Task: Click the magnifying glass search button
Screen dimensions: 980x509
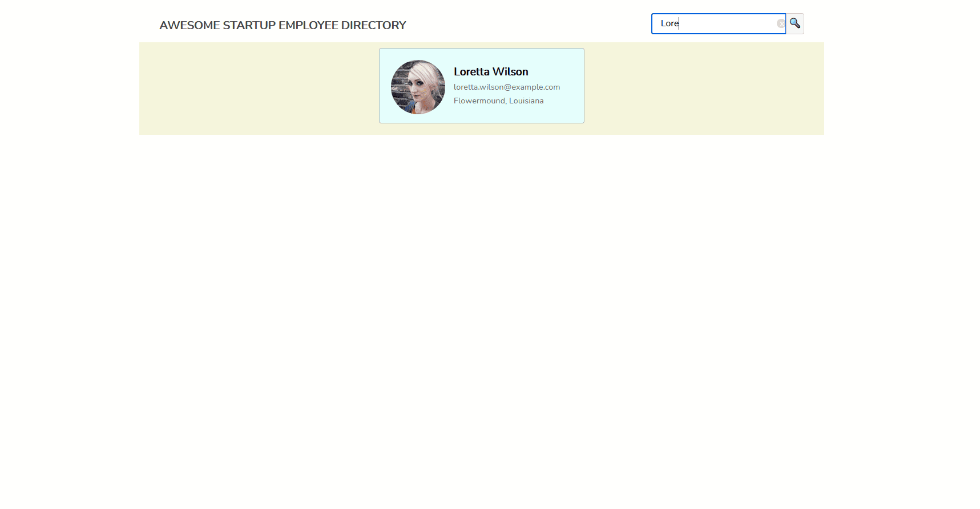Action: coord(795,23)
